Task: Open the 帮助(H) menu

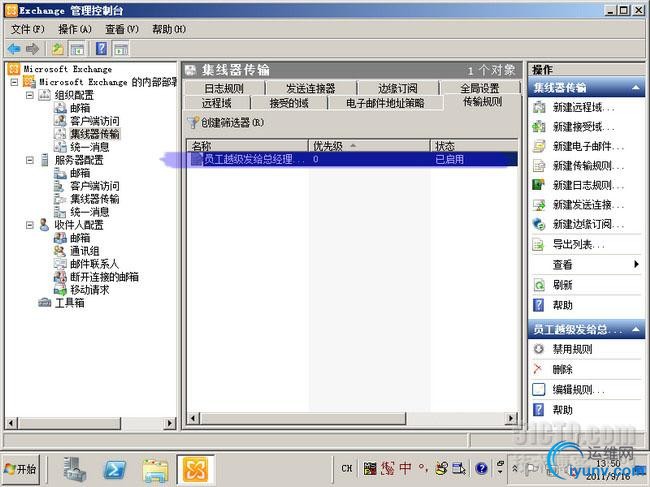Action: 169,29
